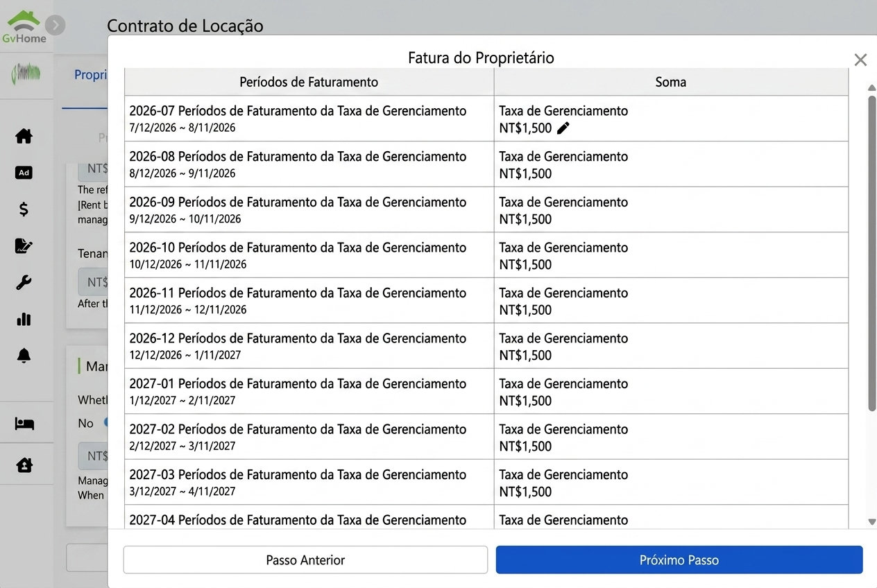877x588 pixels.
Task: Select the 2026-07 Períodos de Faturamento row
Action: click(x=486, y=119)
